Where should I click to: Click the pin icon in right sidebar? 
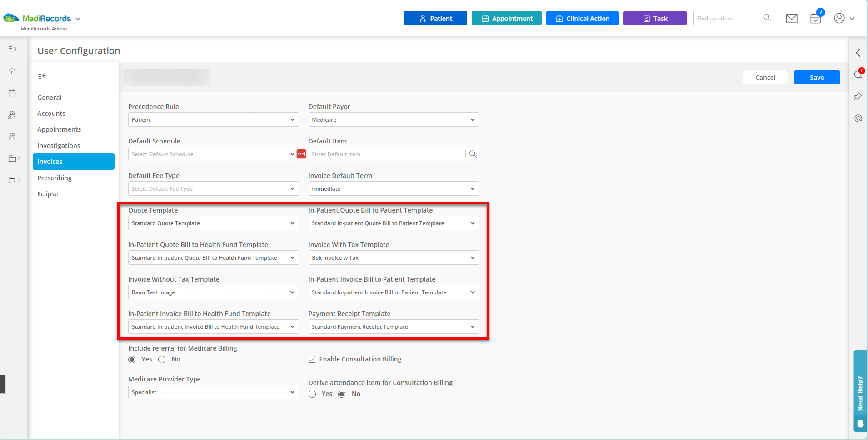[858, 96]
